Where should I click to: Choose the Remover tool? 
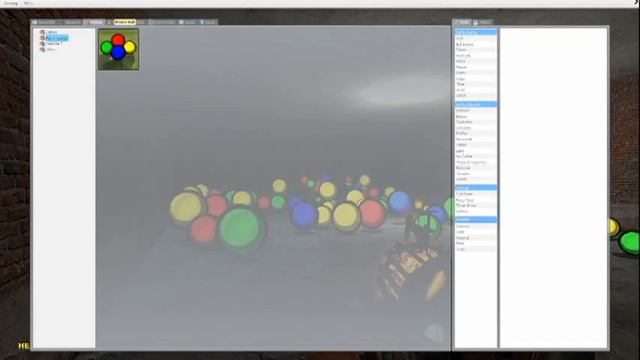point(476,168)
